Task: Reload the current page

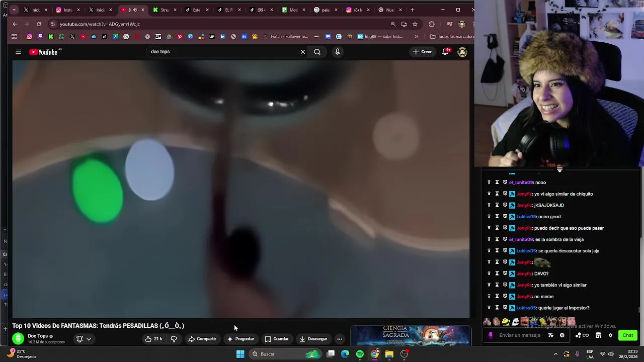Action: coord(39,24)
